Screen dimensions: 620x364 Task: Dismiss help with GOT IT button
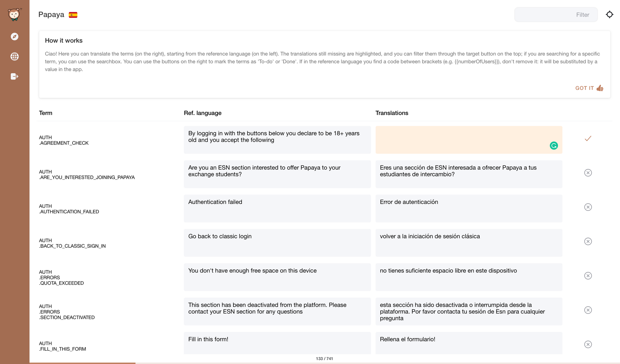(584, 88)
